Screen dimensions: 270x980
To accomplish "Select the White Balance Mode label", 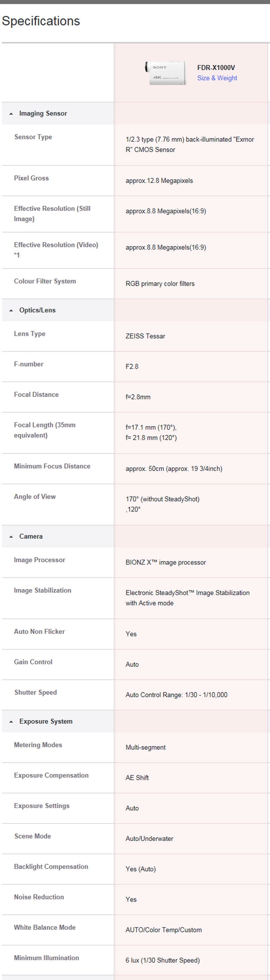I will [x=45, y=928].
